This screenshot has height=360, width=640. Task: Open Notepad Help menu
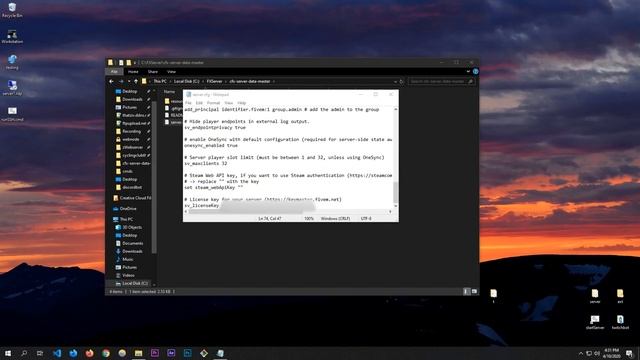[242, 103]
